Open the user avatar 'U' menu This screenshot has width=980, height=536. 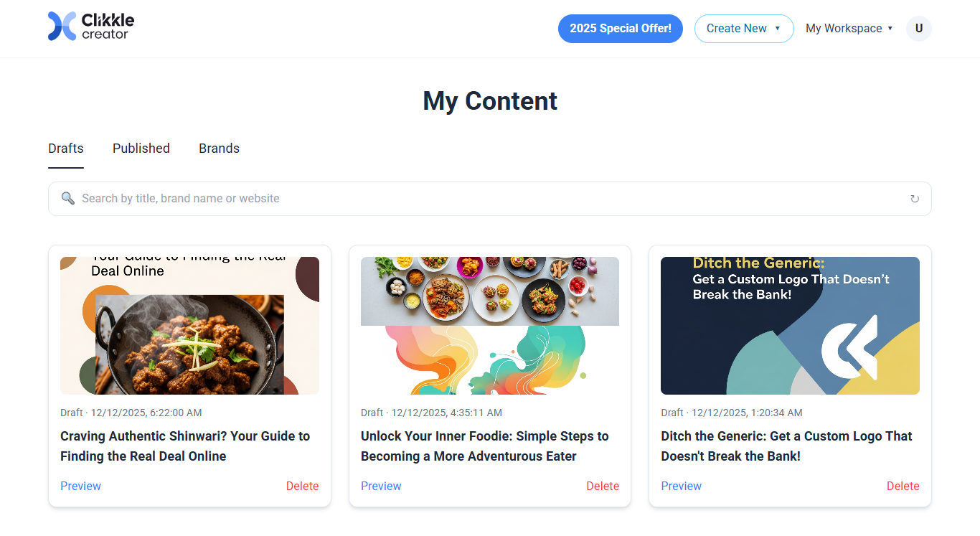918,29
